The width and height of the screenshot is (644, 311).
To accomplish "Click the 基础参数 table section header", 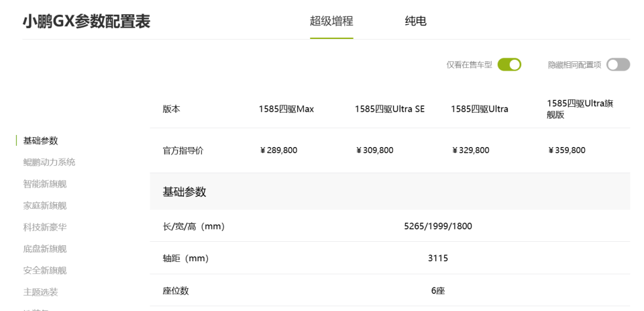I will 184,191.
